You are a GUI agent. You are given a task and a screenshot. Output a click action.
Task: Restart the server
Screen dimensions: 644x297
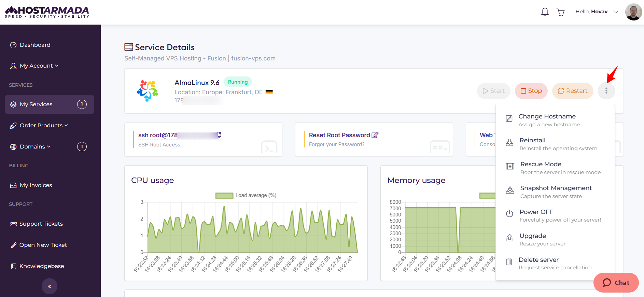coord(573,91)
